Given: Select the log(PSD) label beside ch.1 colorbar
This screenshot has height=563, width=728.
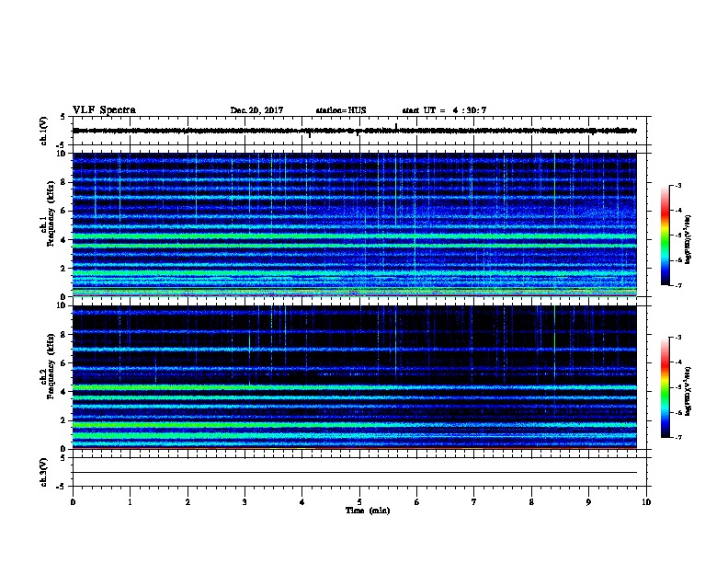Looking at the screenshot, I should pos(688,239).
